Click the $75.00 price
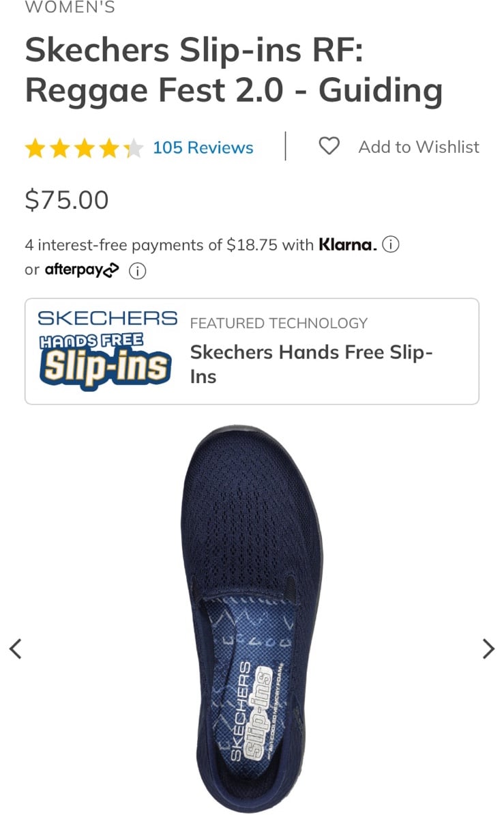 [67, 200]
